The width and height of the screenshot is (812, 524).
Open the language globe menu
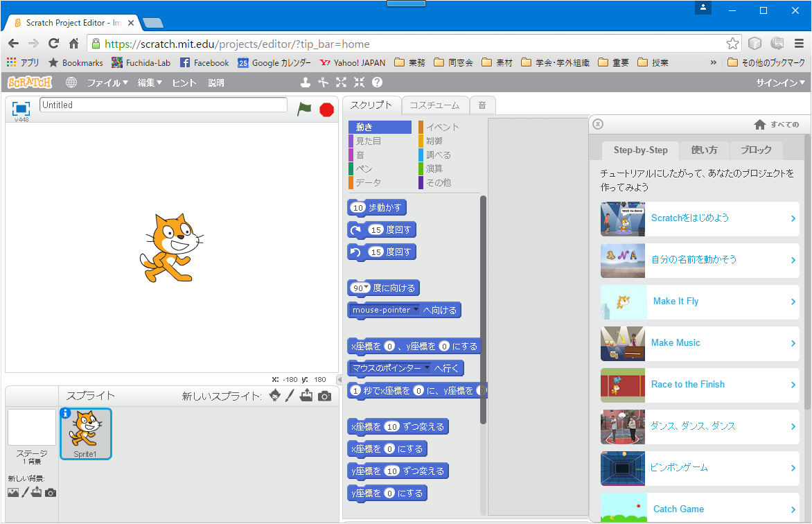[71, 82]
